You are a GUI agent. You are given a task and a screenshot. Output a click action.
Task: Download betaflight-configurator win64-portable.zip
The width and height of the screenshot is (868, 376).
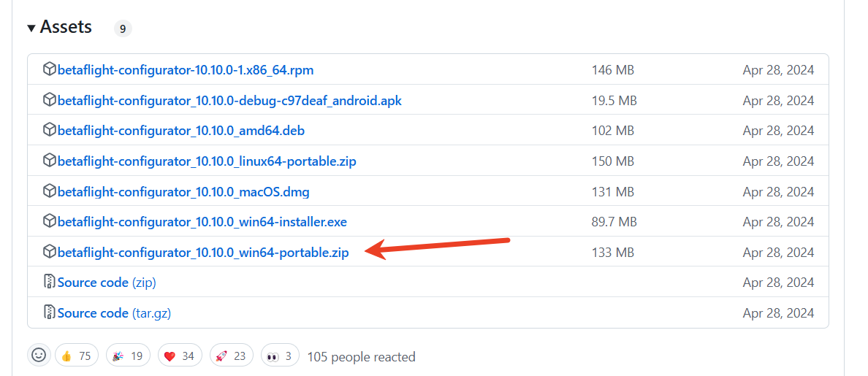tap(203, 253)
